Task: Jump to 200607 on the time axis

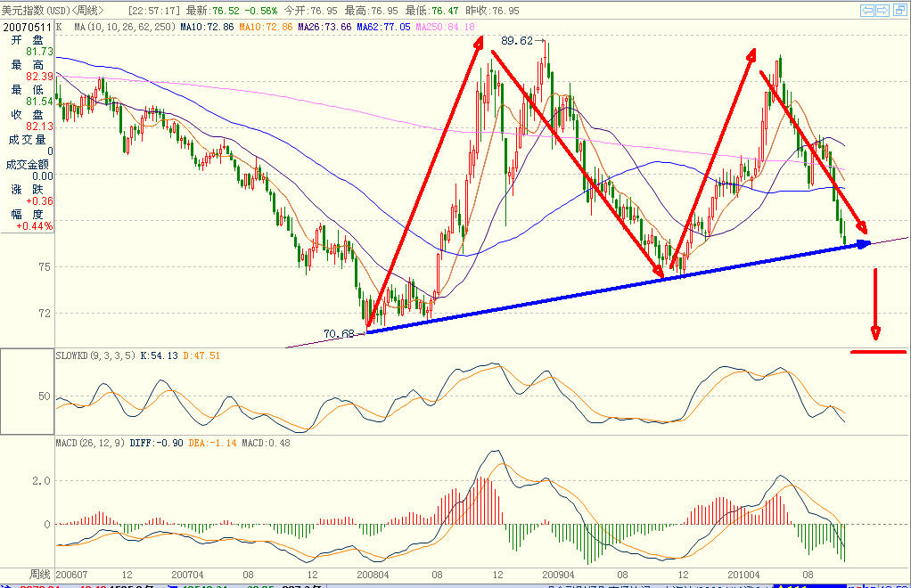Action: pos(71,575)
